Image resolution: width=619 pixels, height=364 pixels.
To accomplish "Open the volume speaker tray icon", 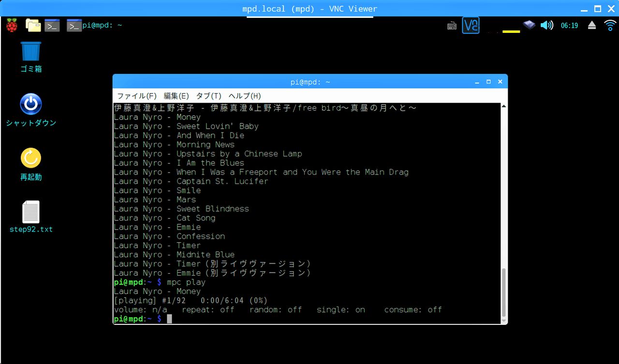I will pos(546,25).
